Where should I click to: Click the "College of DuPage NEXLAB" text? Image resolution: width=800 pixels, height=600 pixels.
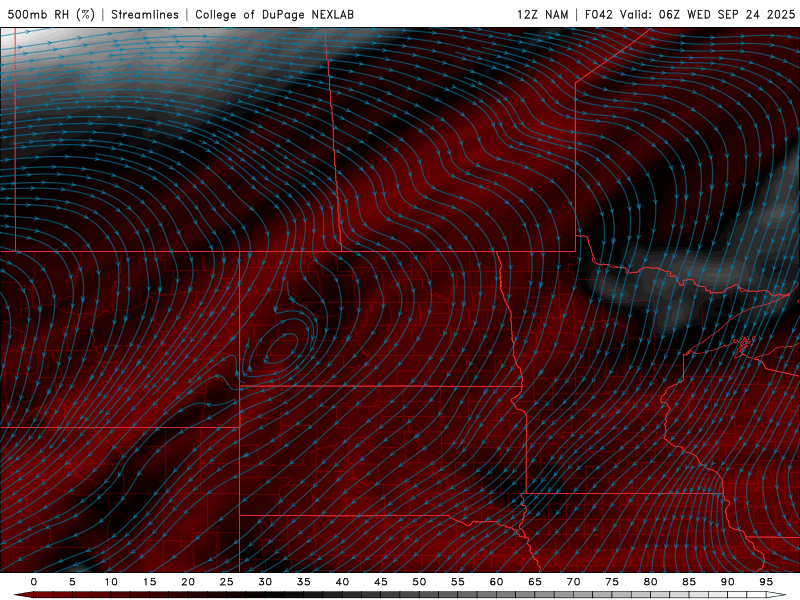[x=274, y=14]
